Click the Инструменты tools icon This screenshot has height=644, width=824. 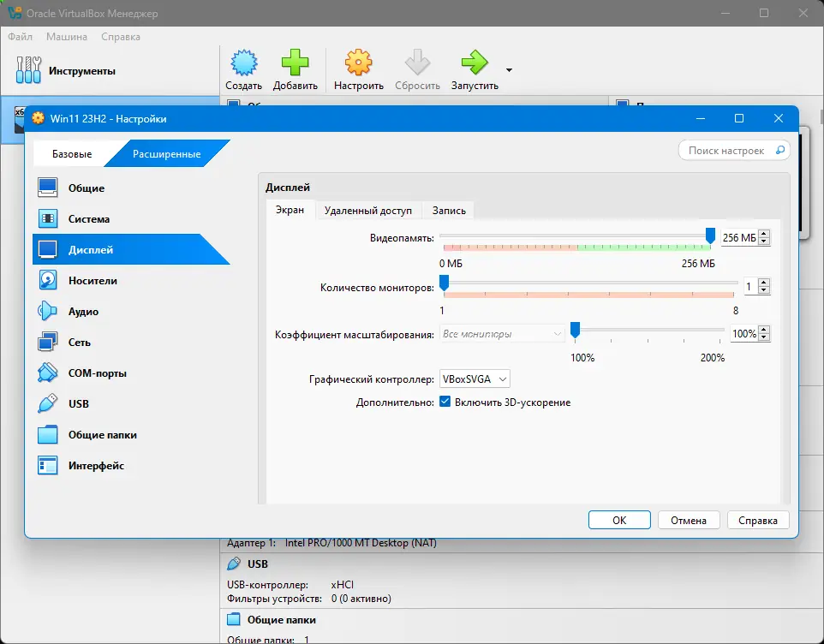[x=28, y=70]
